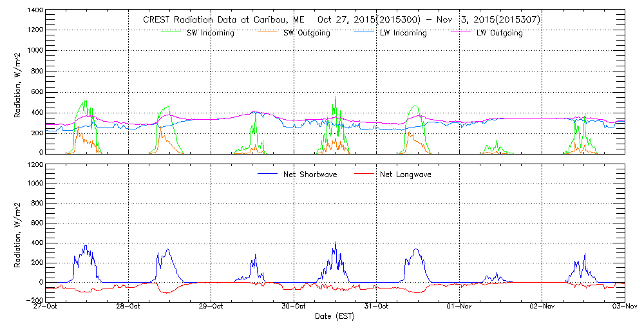Select the Net Longwave legend label
Image resolution: width=644 pixels, height=322 pixels.
pos(406,174)
